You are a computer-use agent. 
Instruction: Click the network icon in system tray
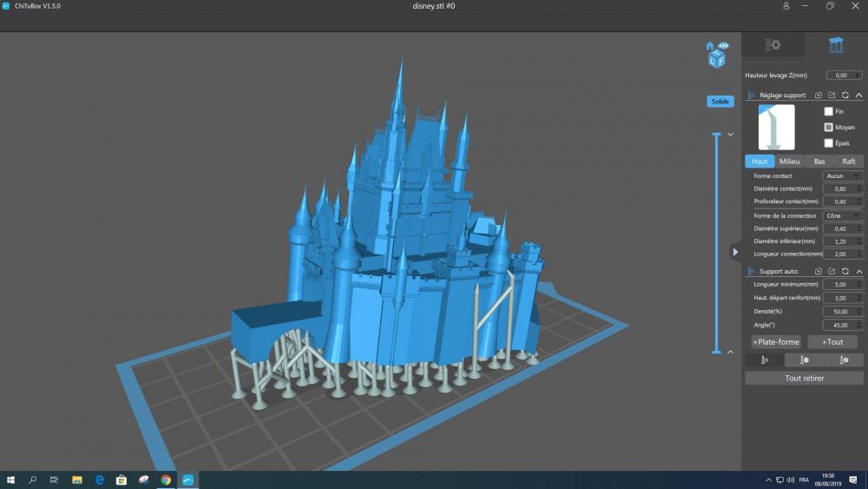coord(779,480)
